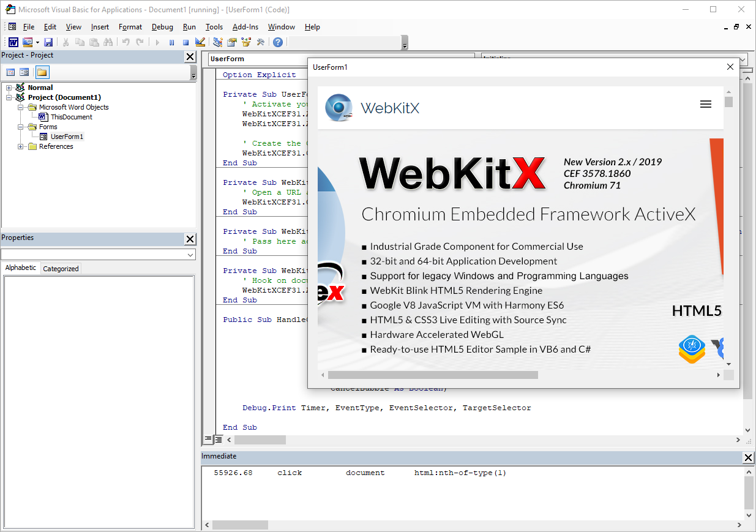Click the Insert UserForm toolbar icon
This screenshot has width=756, height=532.
[x=28, y=42]
